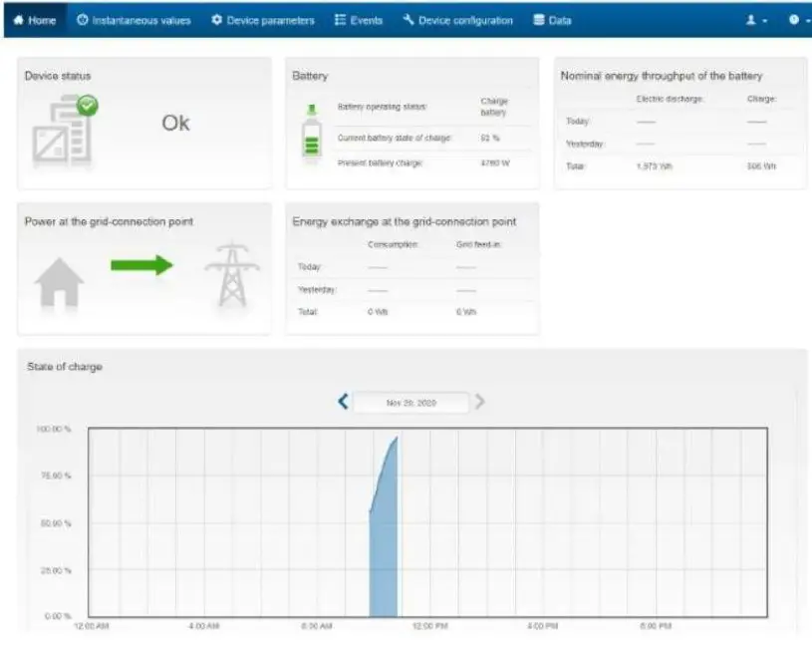Click the "4:00 AM" x-axis label
The image size is (812, 654).
[x=204, y=626]
